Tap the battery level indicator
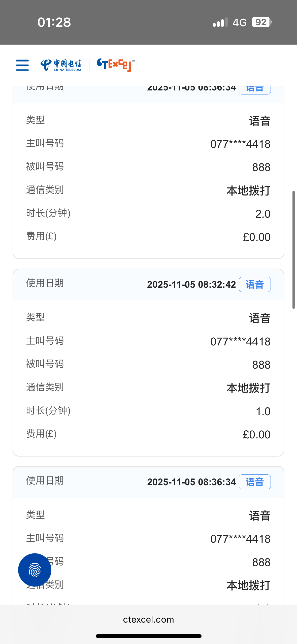 (x=262, y=22)
